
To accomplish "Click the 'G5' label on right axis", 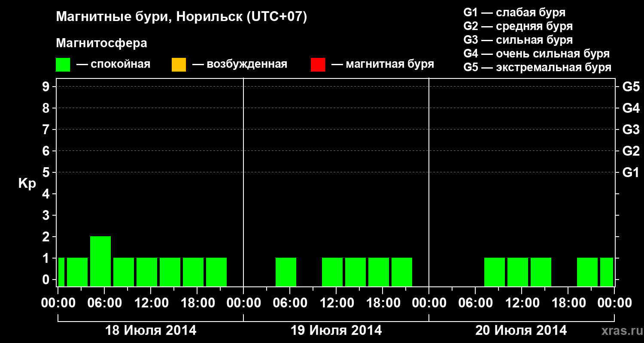I will (631, 87).
